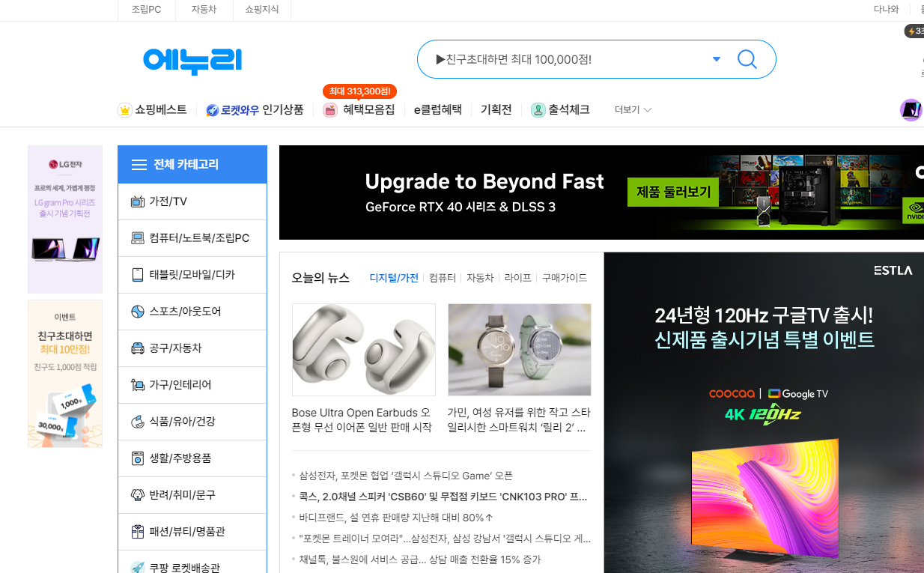Viewport: 924px width, 573px height.
Task: Open the 전체 카테고리 hamburger menu
Action: (139, 165)
